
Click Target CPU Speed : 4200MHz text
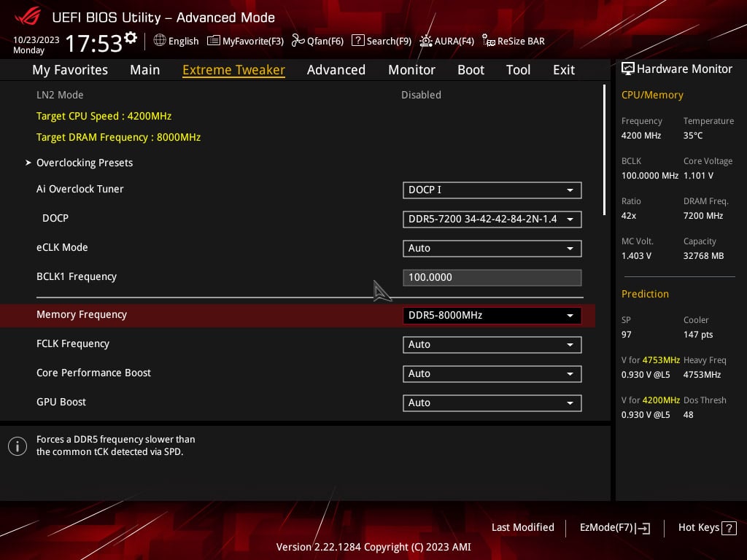point(104,116)
